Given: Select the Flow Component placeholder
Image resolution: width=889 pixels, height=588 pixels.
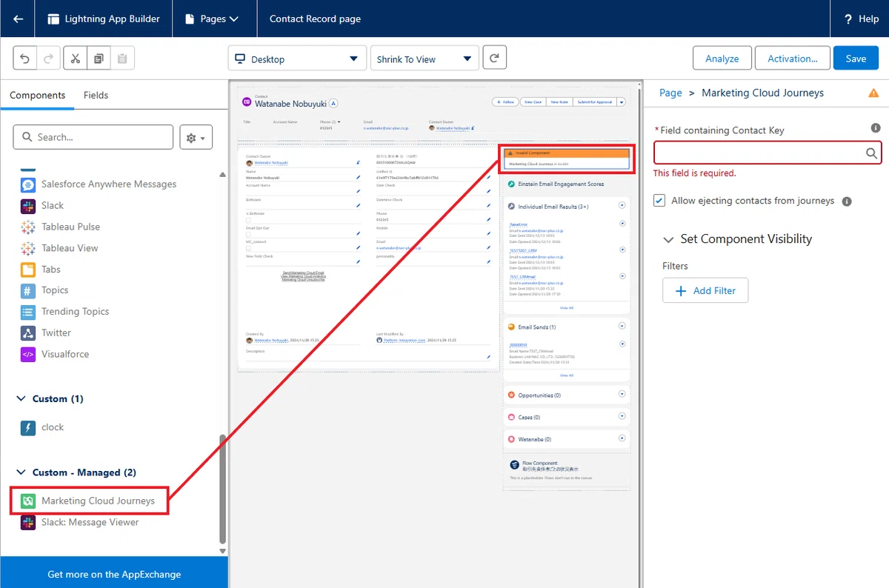Looking at the screenshot, I should coord(566,471).
